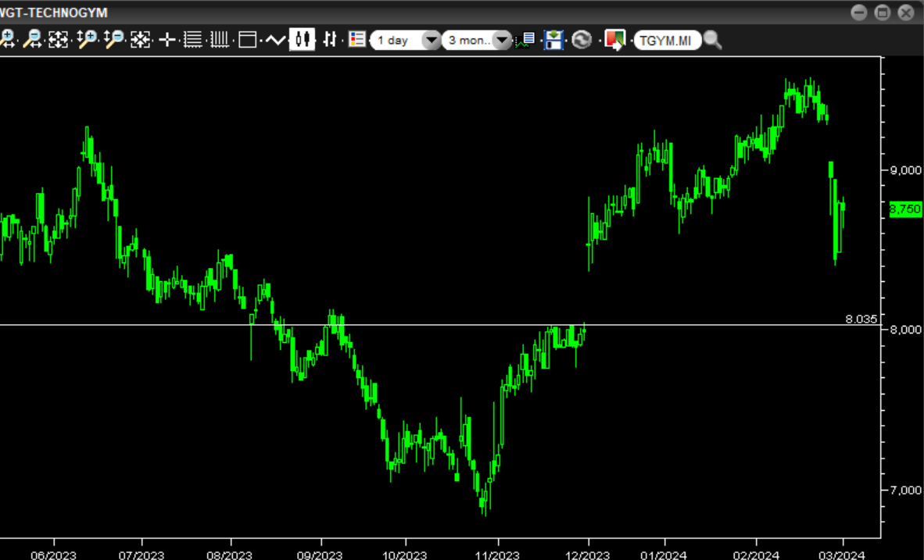Close the TECHNOGYM chart window
The width and height of the screenshot is (924, 560).
[906, 12]
